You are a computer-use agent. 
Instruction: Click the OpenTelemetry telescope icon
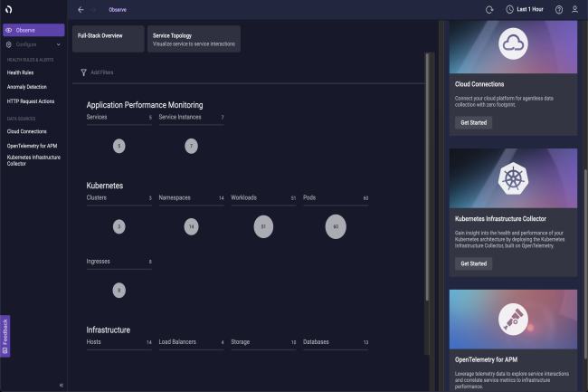[x=513, y=320]
